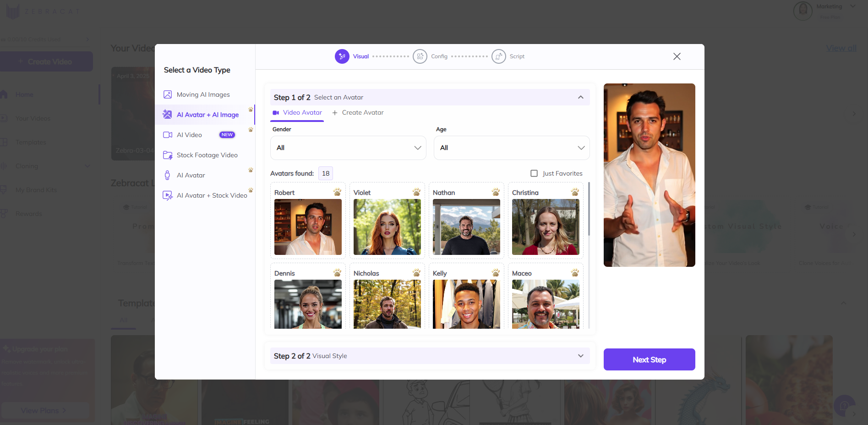
Task: Close the video creation dialog
Action: [677, 56]
